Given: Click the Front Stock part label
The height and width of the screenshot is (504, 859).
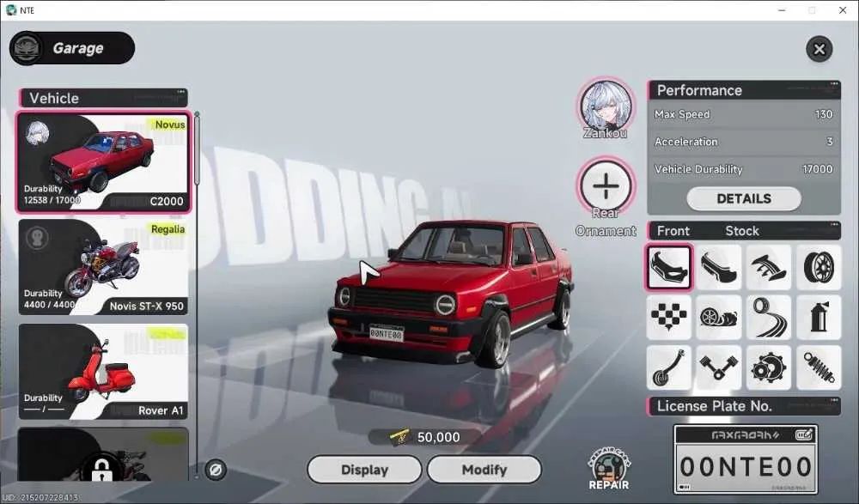Looking at the screenshot, I should (743, 231).
